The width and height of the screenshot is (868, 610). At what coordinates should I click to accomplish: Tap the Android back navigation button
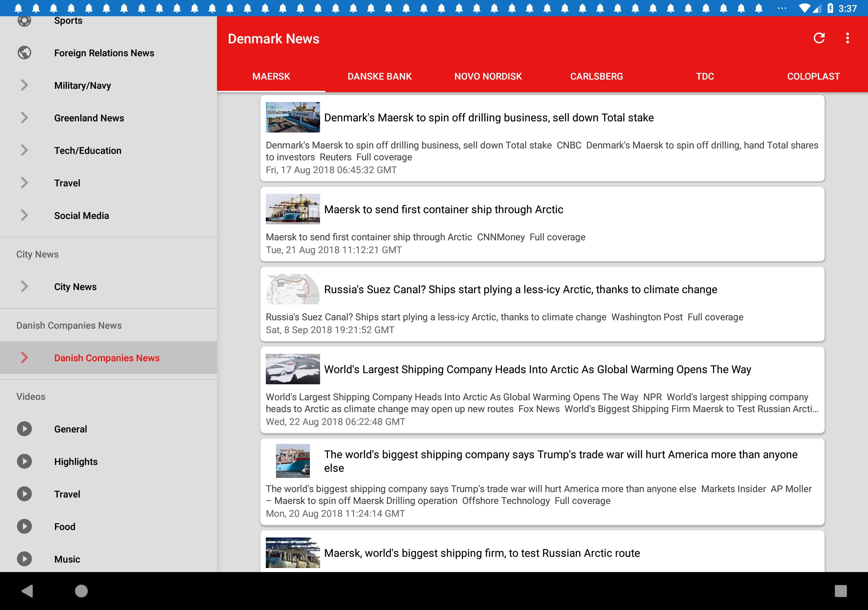pos(27,591)
